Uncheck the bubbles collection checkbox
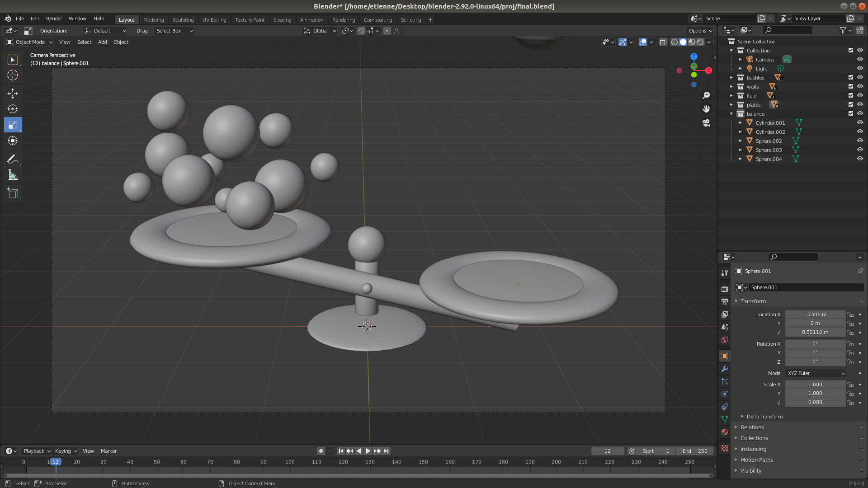The image size is (868, 488). 850,77
